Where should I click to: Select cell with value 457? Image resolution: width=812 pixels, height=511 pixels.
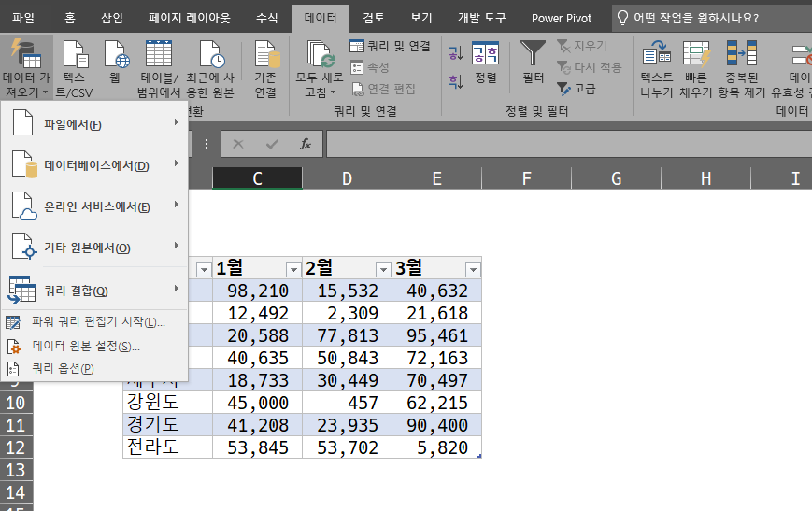[347, 403]
